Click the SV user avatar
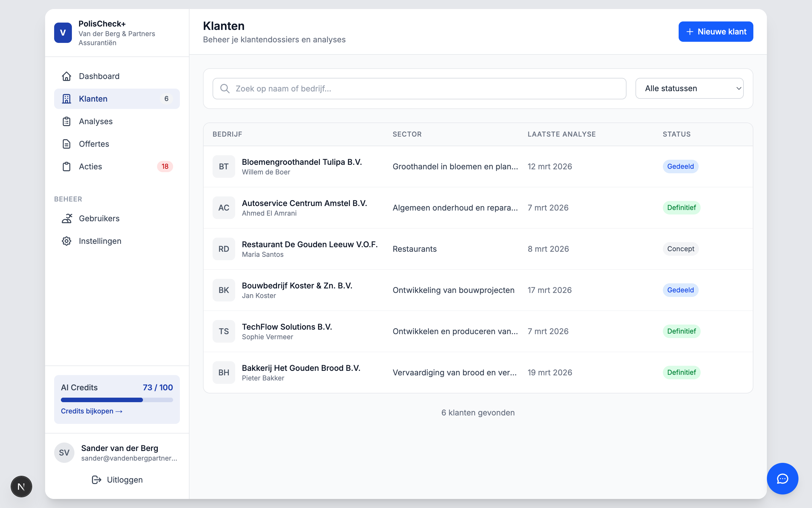The height and width of the screenshot is (508, 812). 64,453
